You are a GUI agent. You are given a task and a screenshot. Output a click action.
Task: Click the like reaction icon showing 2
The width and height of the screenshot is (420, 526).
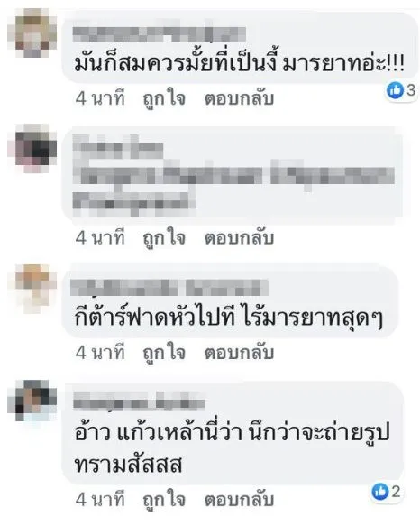click(380, 492)
